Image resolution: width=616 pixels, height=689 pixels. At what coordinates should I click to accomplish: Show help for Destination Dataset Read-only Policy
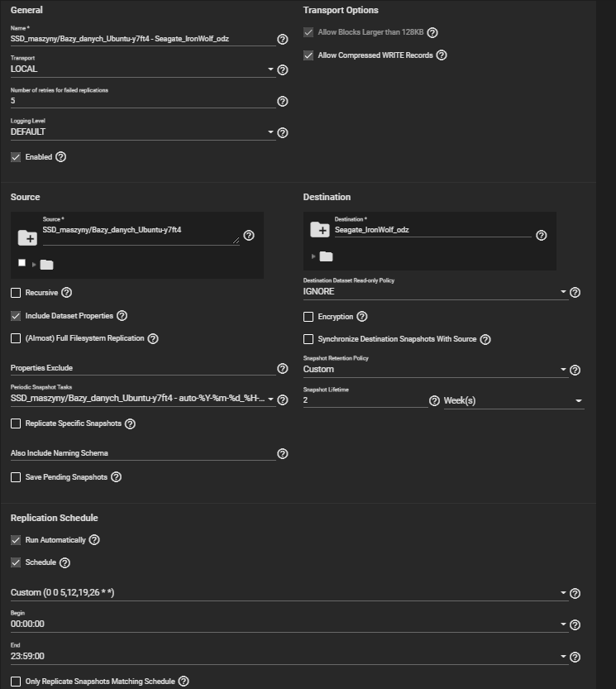click(x=575, y=293)
